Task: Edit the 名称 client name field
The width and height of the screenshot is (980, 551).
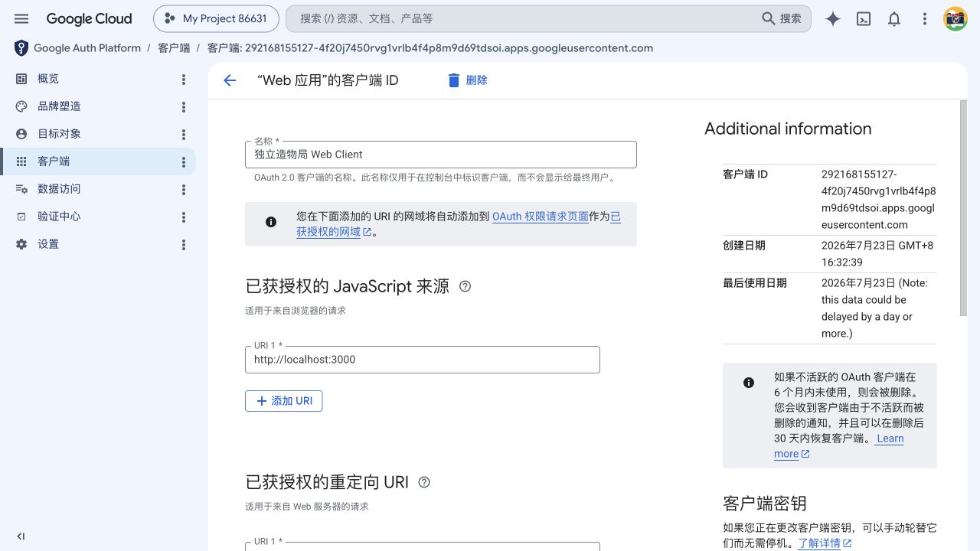Action: (441, 155)
